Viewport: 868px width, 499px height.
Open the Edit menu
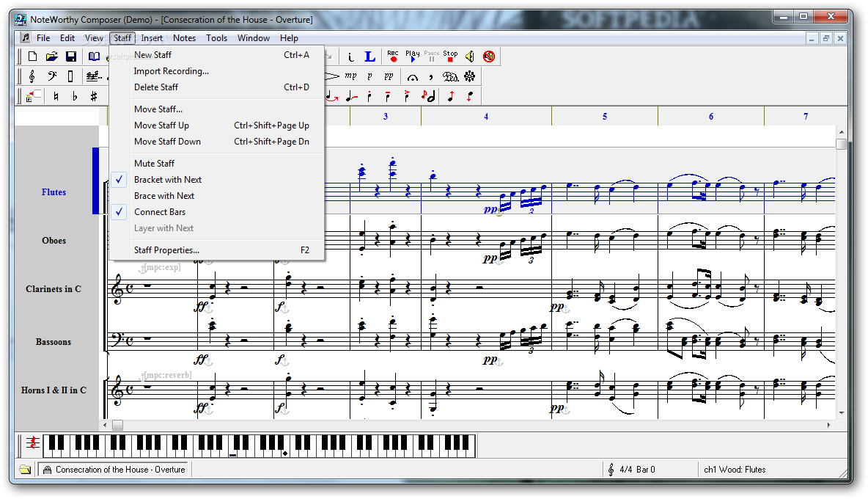coord(67,38)
